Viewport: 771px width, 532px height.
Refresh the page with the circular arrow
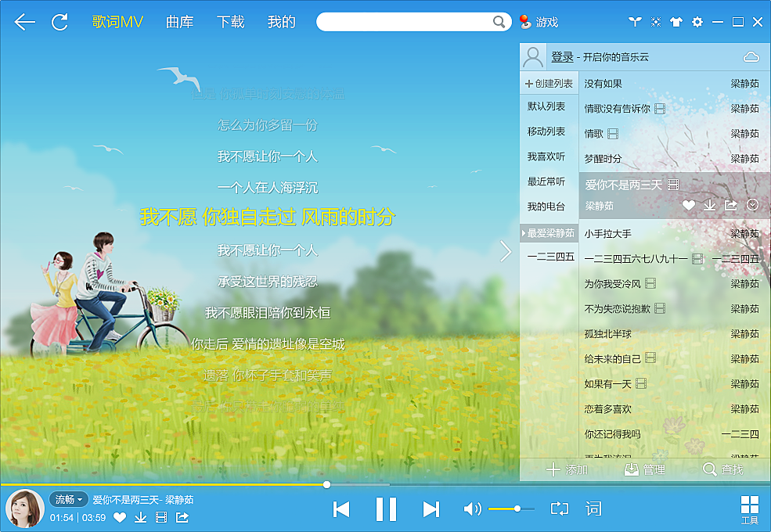click(60, 22)
